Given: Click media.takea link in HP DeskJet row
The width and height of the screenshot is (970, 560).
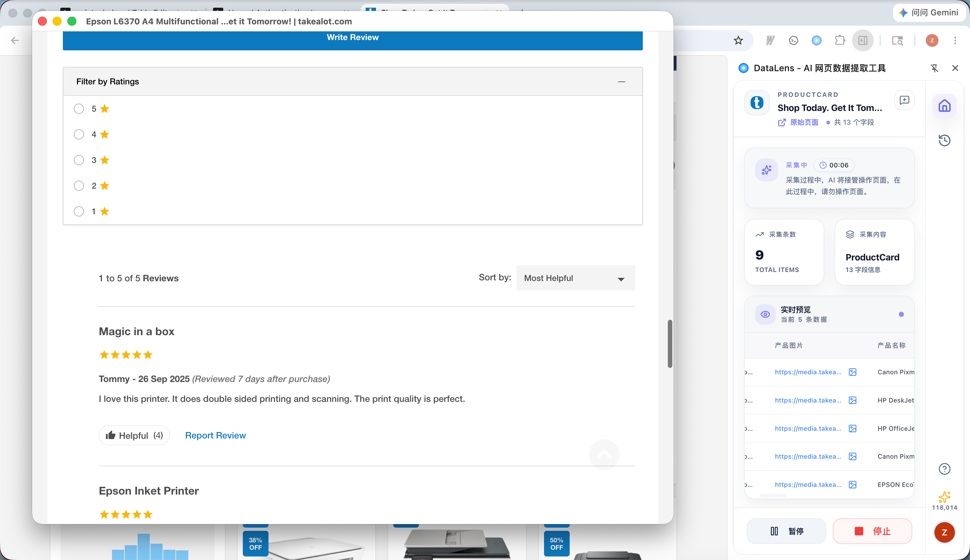Looking at the screenshot, I should tap(808, 400).
